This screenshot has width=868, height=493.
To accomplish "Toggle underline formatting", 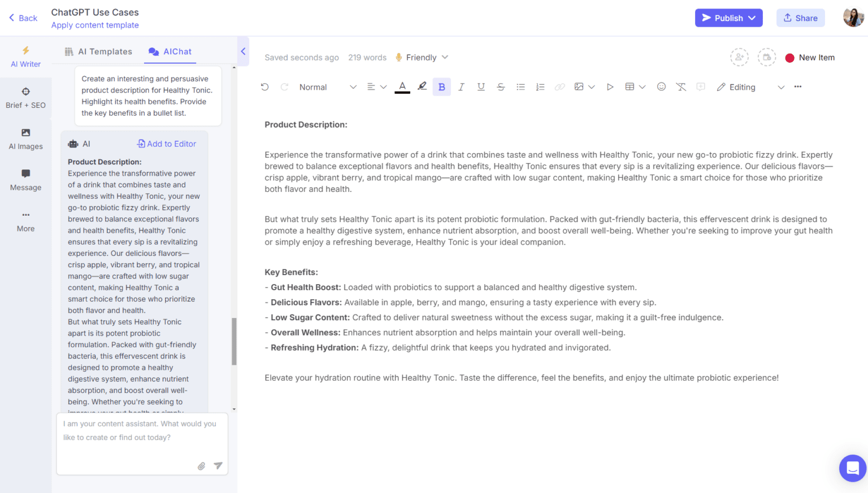I will pyautogui.click(x=481, y=86).
